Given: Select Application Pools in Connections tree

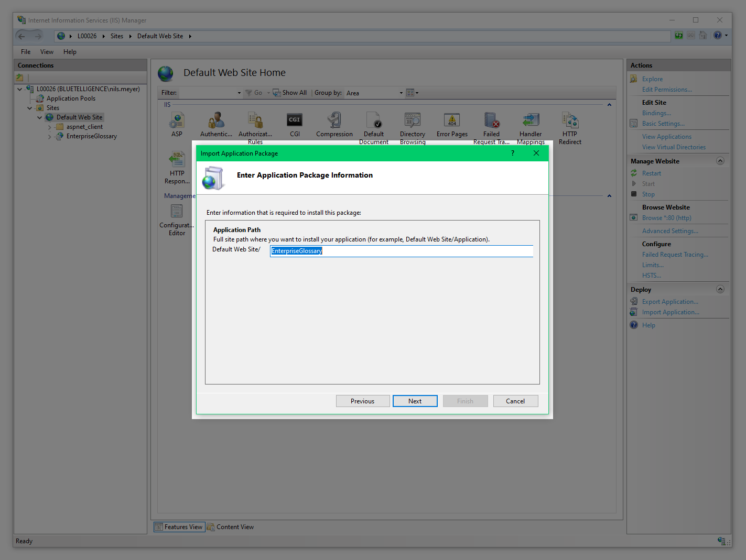Looking at the screenshot, I should click(71, 98).
